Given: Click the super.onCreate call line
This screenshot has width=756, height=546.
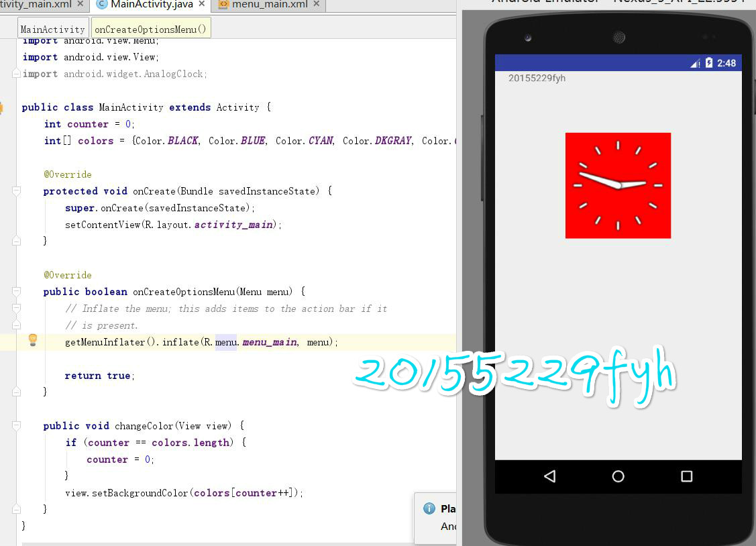Looking at the screenshot, I should [x=160, y=208].
